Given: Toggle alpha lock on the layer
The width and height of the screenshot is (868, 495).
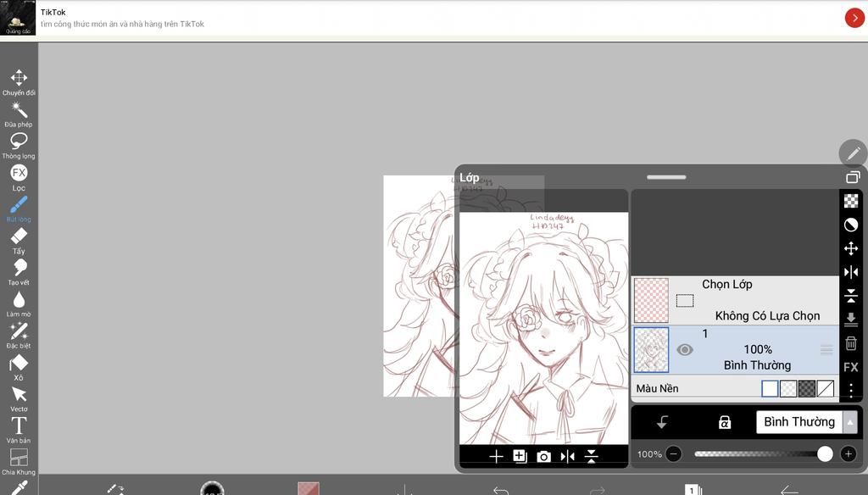Looking at the screenshot, I should pos(725,422).
